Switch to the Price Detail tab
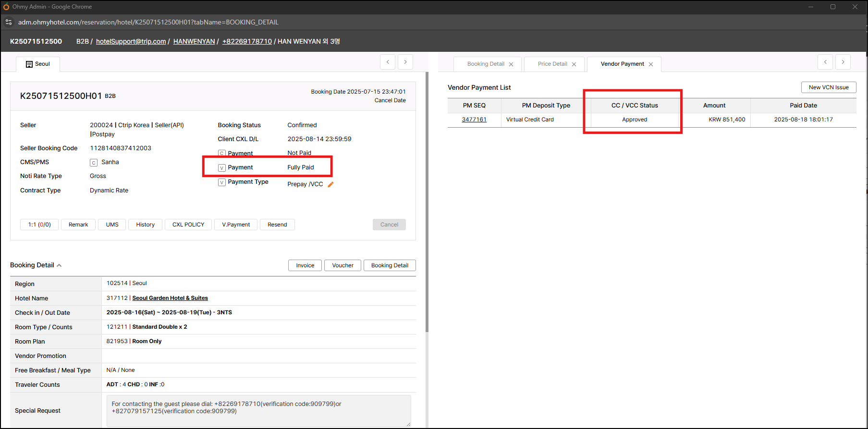Screen dimensions: 868x429 [x=552, y=64]
